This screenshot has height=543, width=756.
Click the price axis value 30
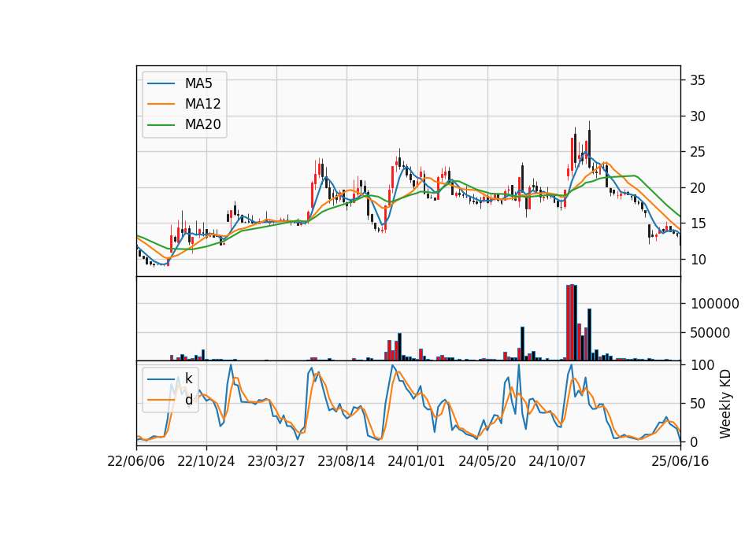click(x=698, y=116)
